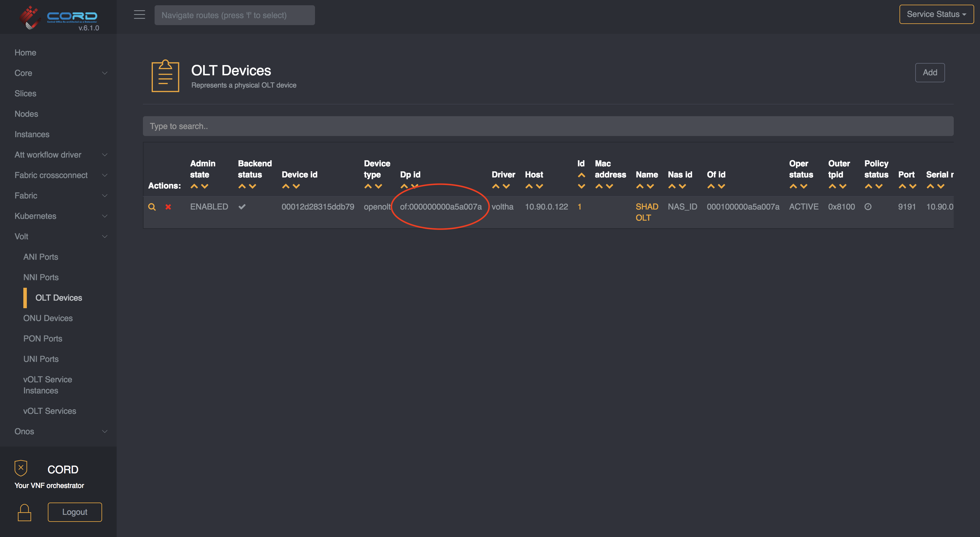Click the Add button
This screenshot has height=537, width=980.
930,72
